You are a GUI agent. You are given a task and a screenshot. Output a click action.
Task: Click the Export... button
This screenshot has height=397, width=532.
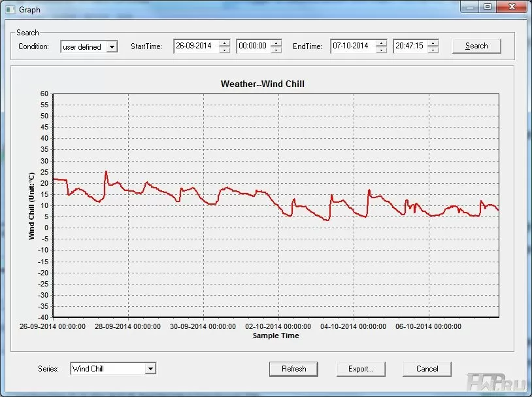click(361, 369)
